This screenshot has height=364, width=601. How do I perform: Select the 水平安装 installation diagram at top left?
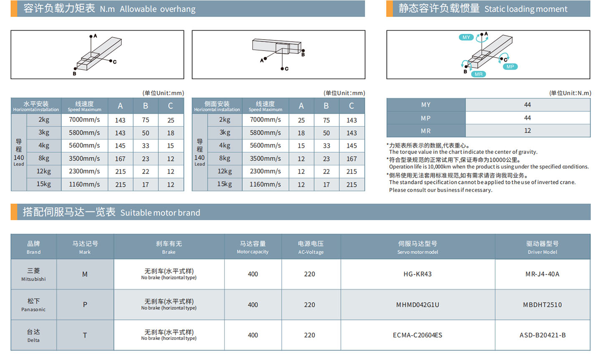[x=97, y=55]
